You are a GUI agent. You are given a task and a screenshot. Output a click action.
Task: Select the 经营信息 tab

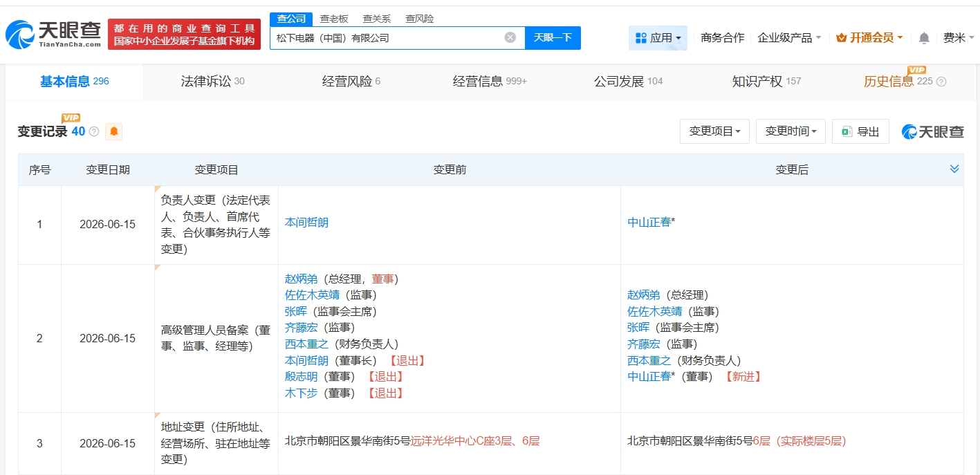pyautogui.click(x=490, y=82)
